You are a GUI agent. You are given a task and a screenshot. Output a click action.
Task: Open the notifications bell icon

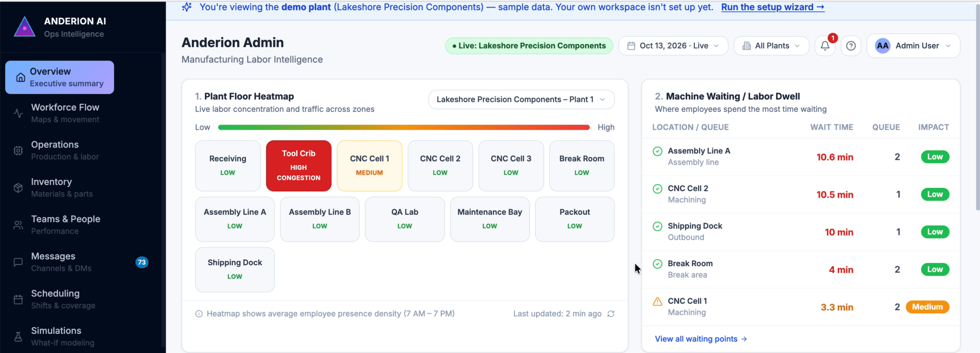click(825, 46)
